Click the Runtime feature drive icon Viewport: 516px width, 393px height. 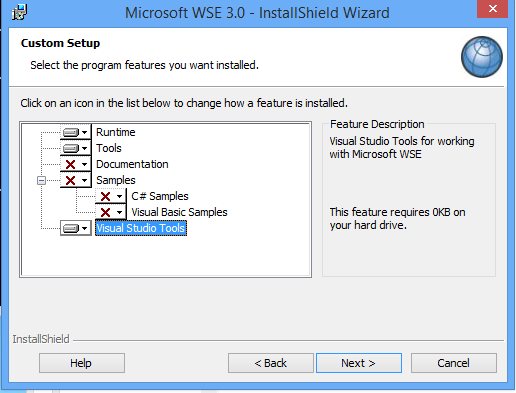click(x=71, y=132)
